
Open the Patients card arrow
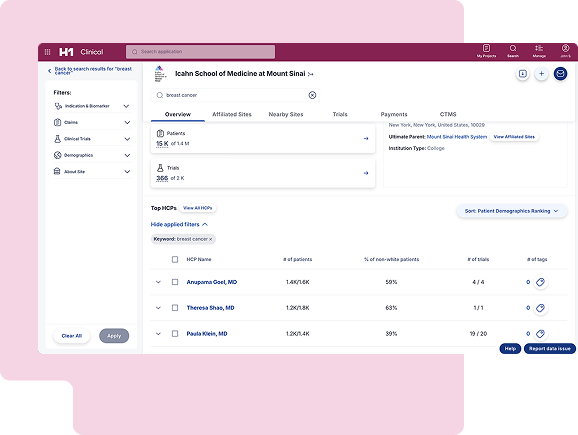(366, 139)
